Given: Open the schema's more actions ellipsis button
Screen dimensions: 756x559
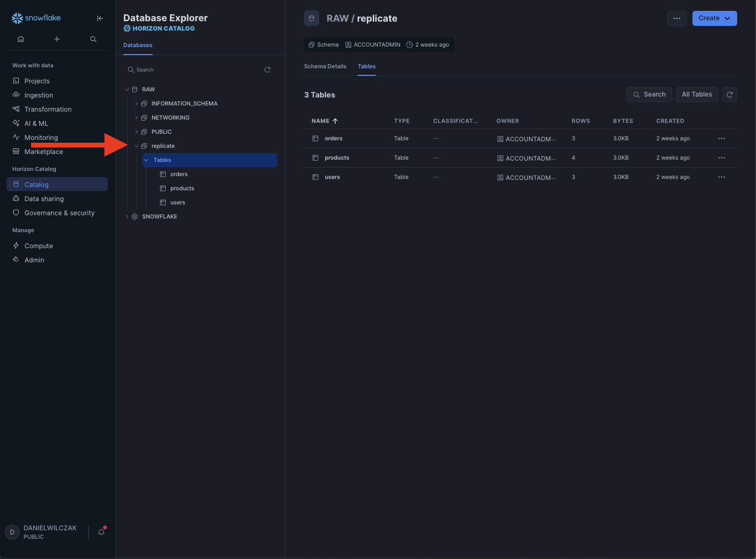Looking at the screenshot, I should (x=676, y=18).
